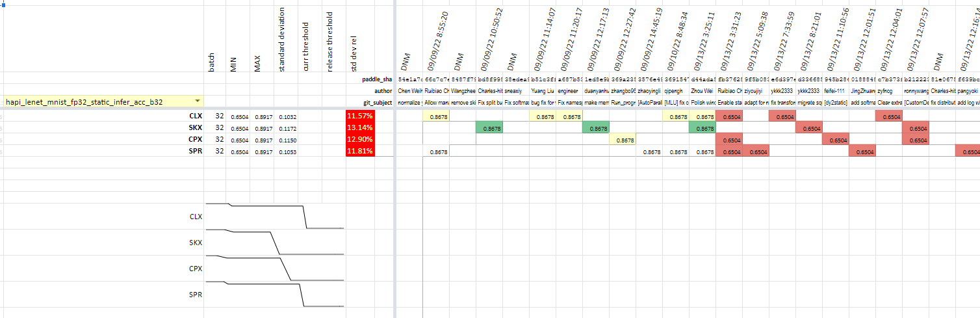Select the CLX row label in the table
This screenshot has height=318, width=980.
click(x=194, y=117)
